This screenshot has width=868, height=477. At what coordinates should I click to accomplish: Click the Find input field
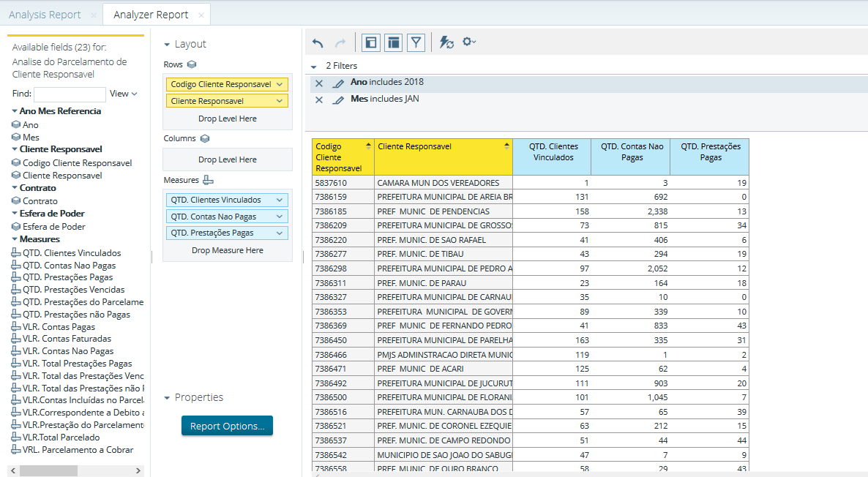click(70, 94)
